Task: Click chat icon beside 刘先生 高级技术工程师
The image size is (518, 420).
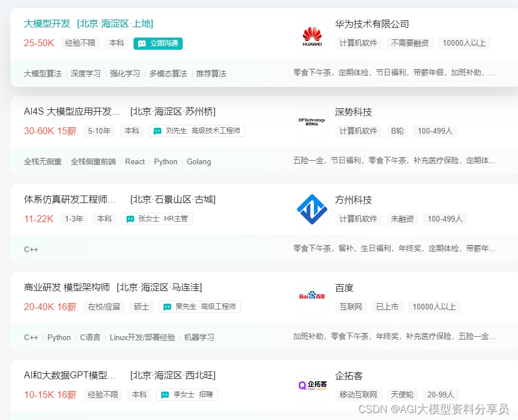Action: click(x=158, y=131)
